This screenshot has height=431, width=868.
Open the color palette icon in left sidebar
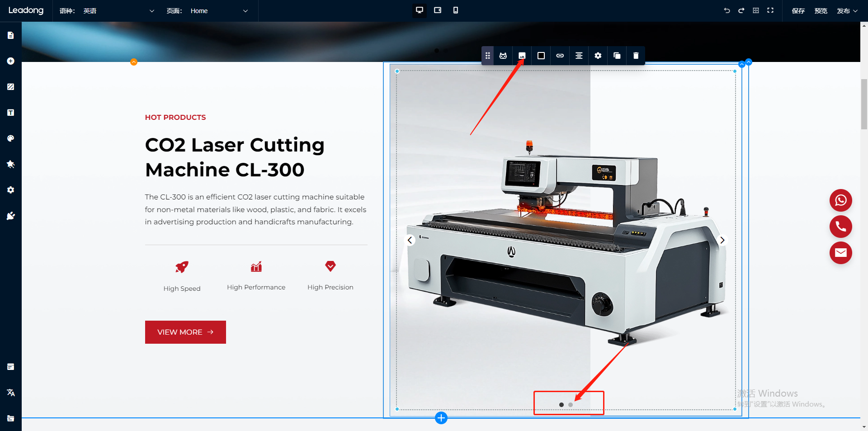(x=11, y=138)
